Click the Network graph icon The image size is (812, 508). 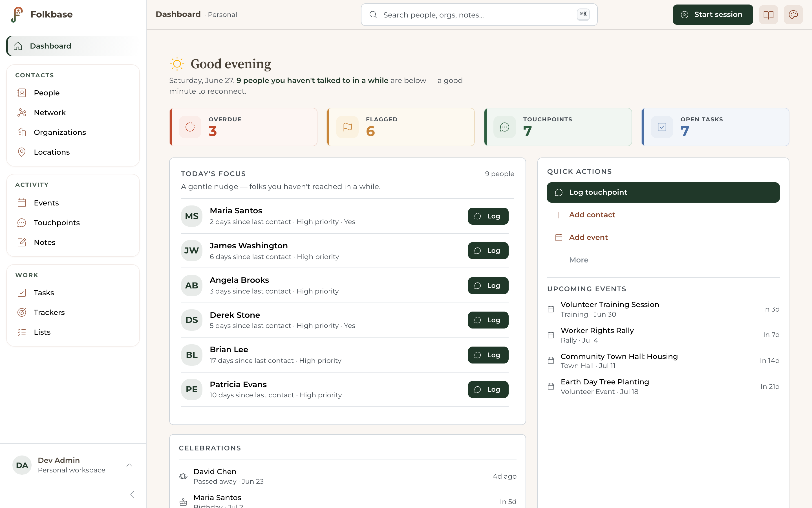[22, 113]
